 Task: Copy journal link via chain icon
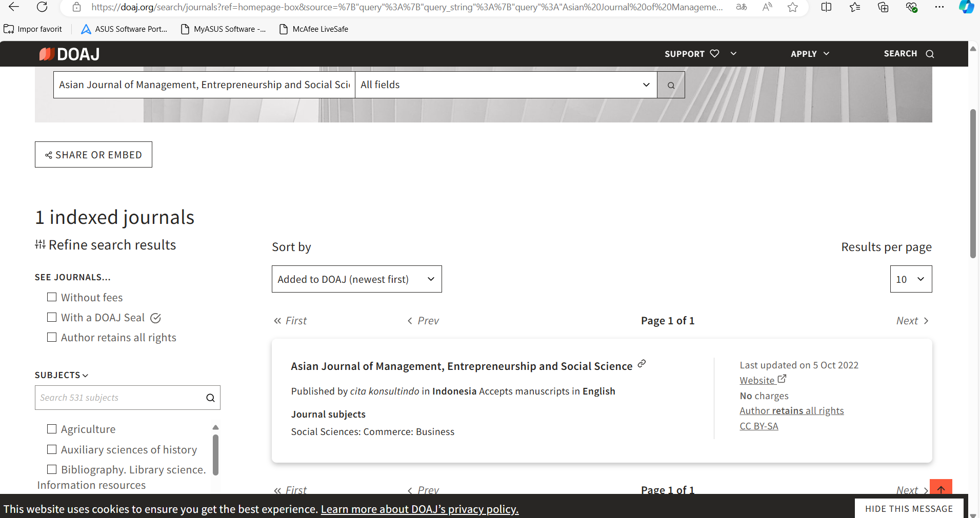click(x=642, y=364)
